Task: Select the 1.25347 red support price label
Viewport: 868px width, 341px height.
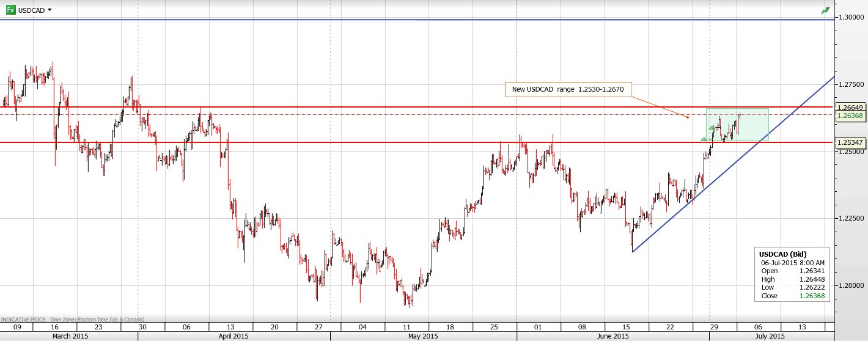Action: pos(851,142)
